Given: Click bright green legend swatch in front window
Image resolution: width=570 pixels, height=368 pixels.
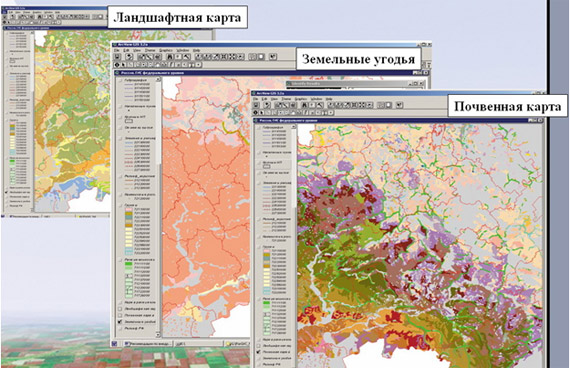Looking at the screenshot, I should pos(266,303).
